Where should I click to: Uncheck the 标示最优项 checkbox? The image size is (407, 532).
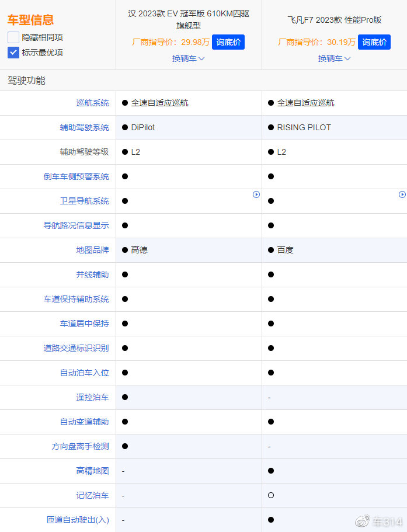13,53
